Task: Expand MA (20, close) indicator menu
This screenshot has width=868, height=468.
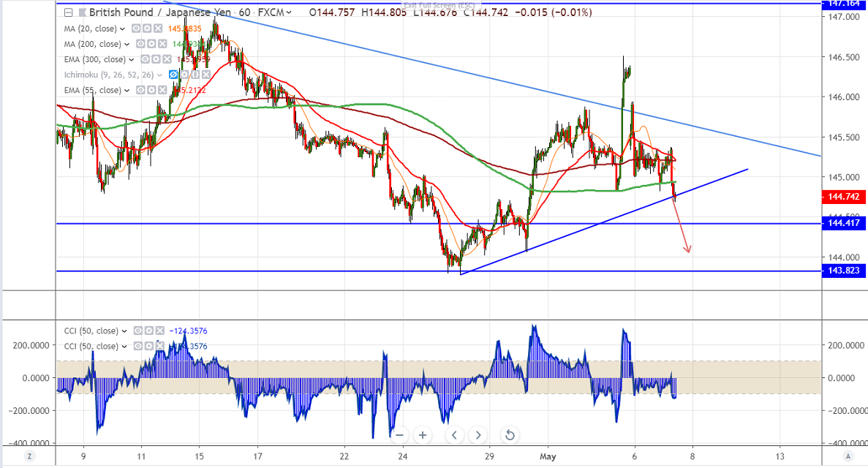Action: (x=122, y=29)
